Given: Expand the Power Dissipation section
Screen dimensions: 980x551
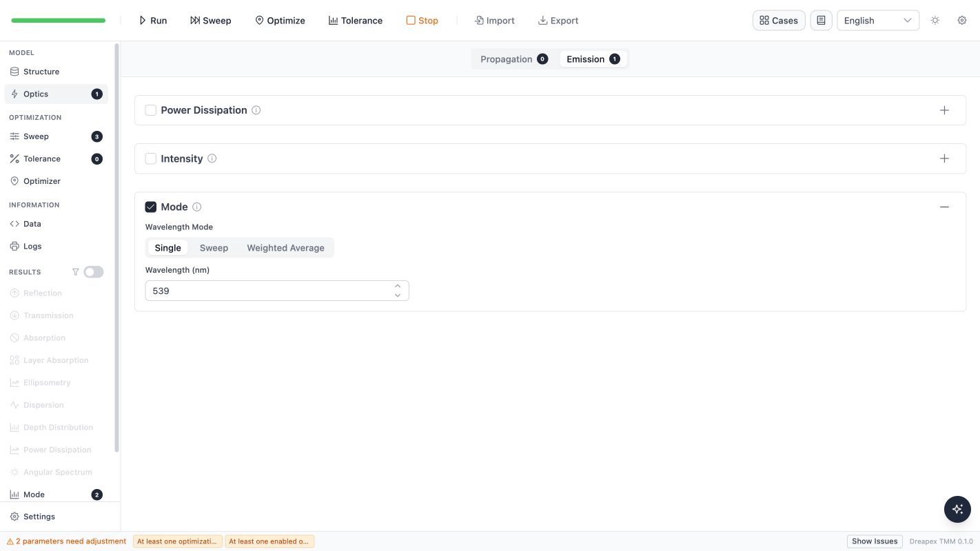Looking at the screenshot, I should [944, 110].
